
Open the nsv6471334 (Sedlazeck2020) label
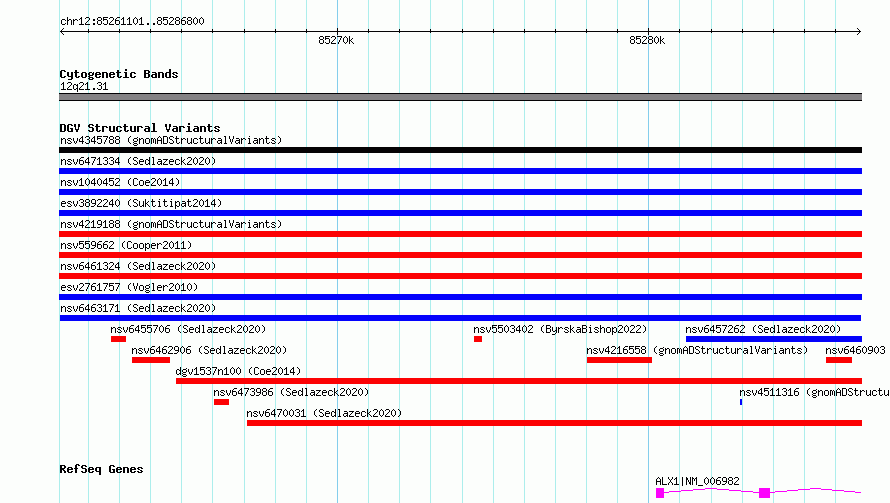pos(138,161)
